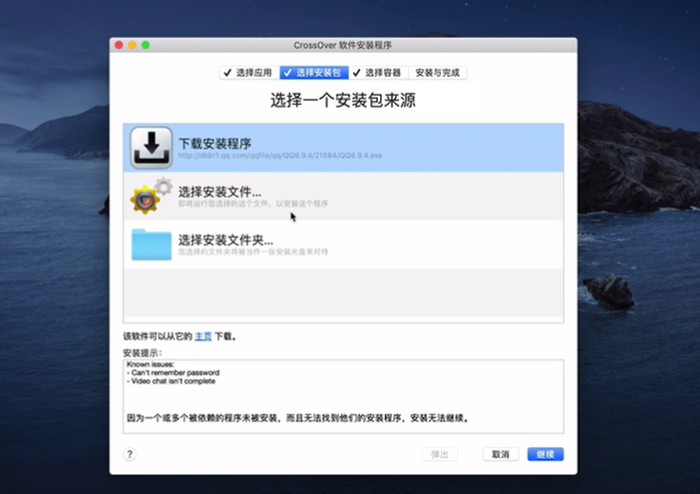Select the 选择安装文件... option
This screenshot has height=494, width=700.
pos(343,196)
